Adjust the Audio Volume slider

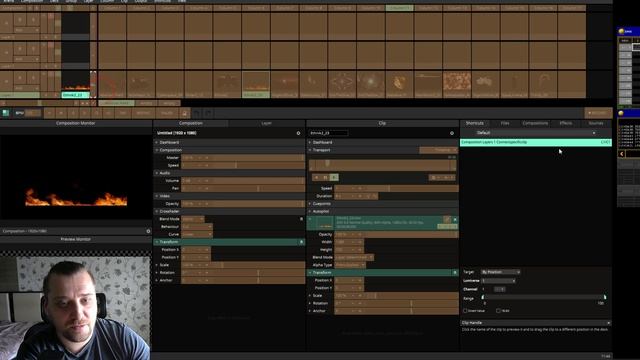(x=243, y=180)
